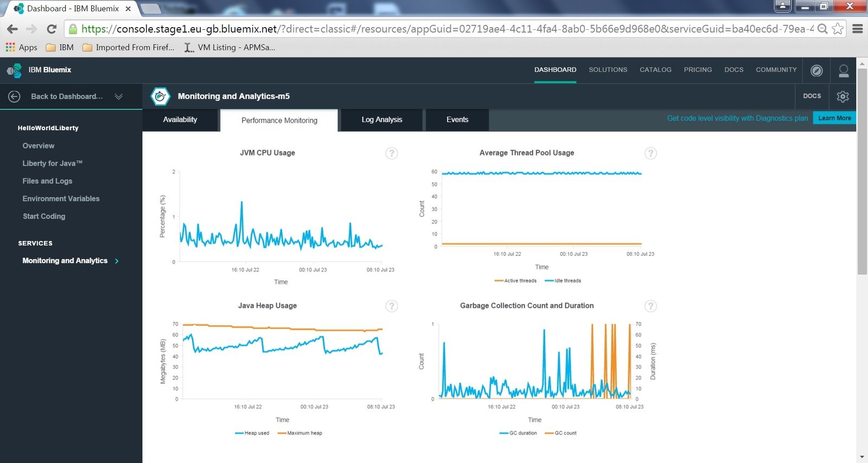Viewport: 868px width, 463px height.
Task: Open Overview in the sidebar
Action: click(x=39, y=146)
